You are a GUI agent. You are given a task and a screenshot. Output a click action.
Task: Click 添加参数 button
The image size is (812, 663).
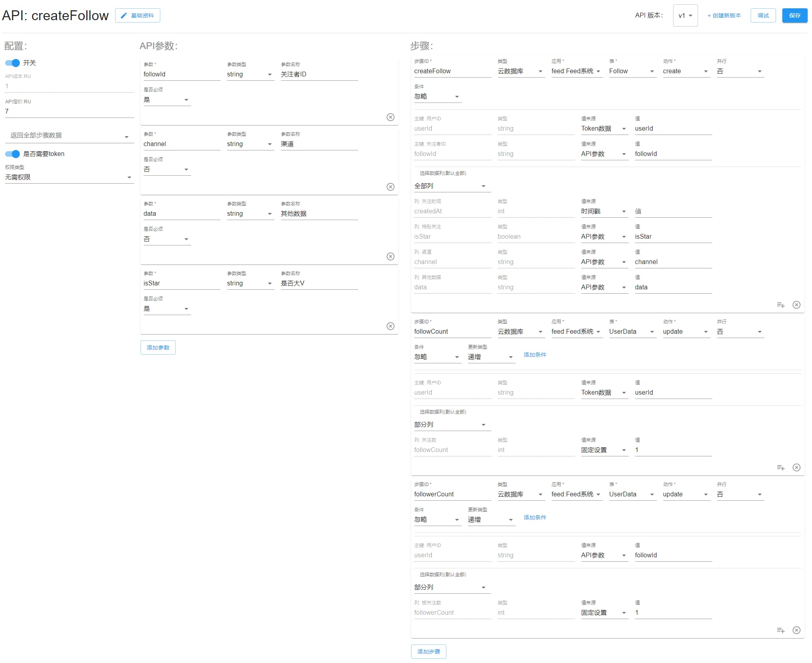coord(158,348)
